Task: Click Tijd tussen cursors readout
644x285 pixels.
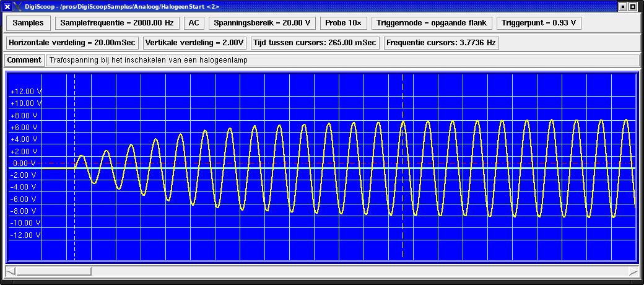Action: point(315,43)
